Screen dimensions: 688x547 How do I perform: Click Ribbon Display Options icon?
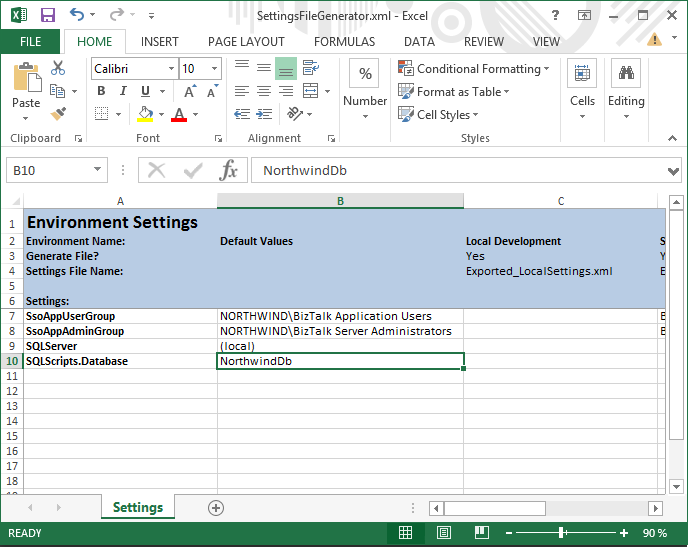(584, 15)
